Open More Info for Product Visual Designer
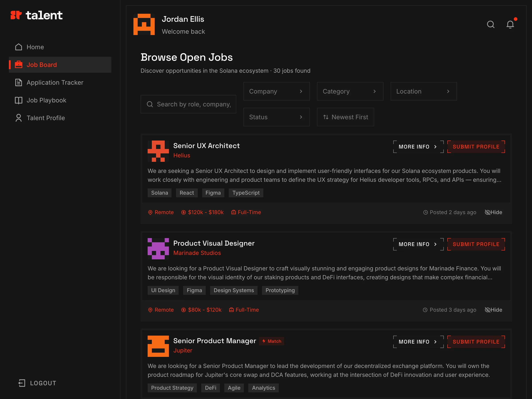Screen dimensions: 532x399 (x=418, y=244)
